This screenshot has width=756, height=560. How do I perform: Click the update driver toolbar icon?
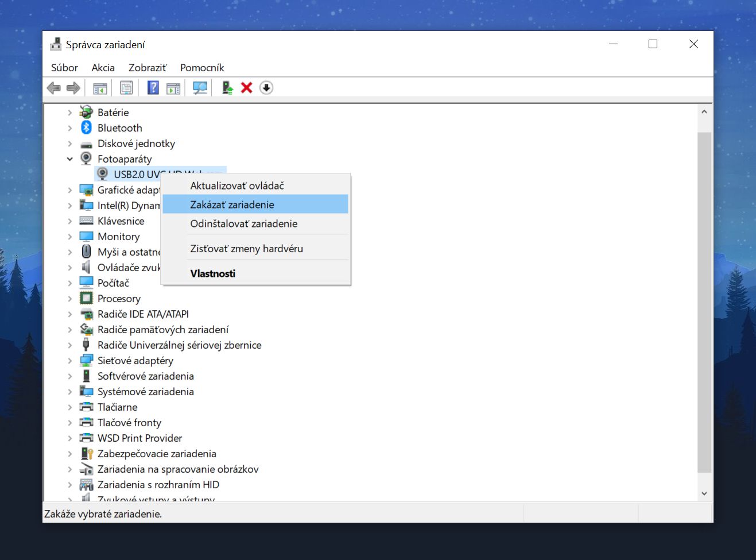tap(227, 88)
